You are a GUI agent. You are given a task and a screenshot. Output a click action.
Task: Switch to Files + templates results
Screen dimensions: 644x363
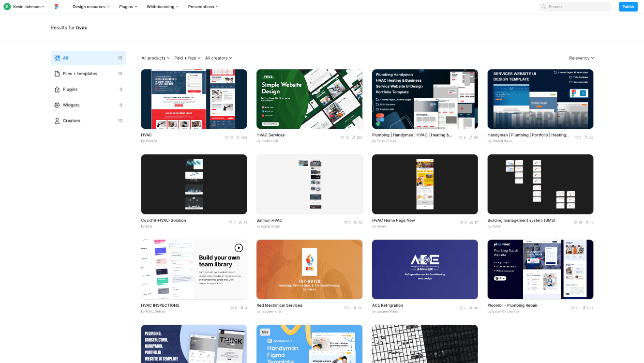click(x=88, y=74)
